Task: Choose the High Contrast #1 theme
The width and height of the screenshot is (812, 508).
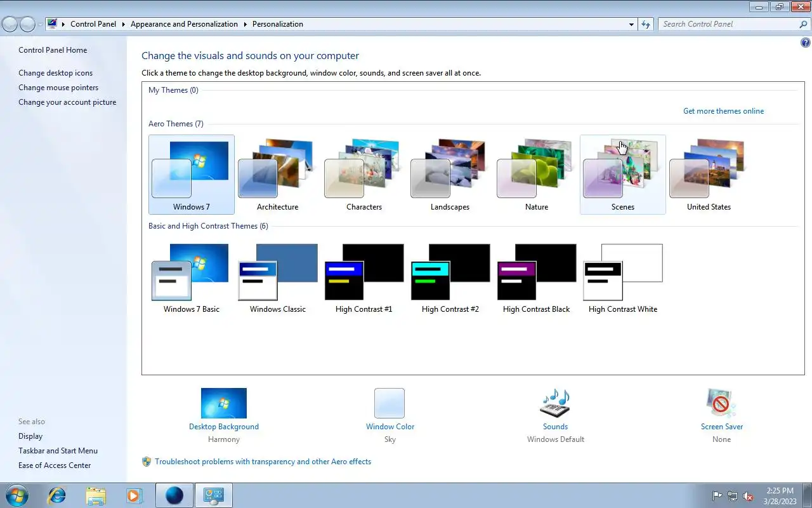Action: click(364, 277)
